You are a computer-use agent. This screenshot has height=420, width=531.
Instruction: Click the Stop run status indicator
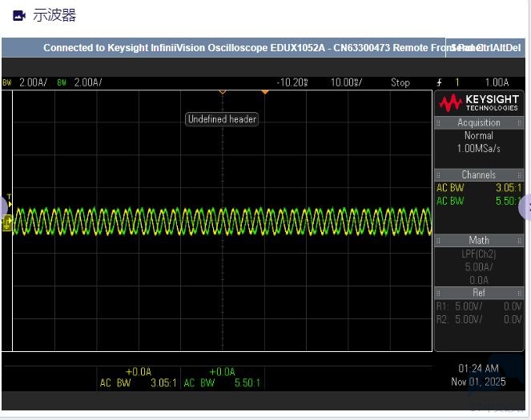(x=400, y=82)
